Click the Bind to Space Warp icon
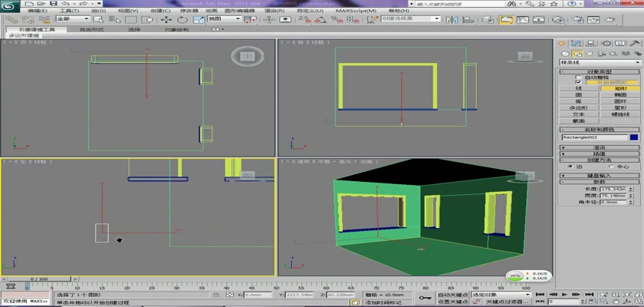 coord(44,19)
